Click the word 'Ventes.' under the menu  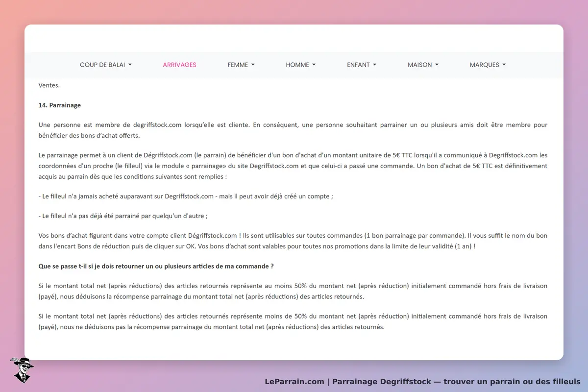pos(49,85)
